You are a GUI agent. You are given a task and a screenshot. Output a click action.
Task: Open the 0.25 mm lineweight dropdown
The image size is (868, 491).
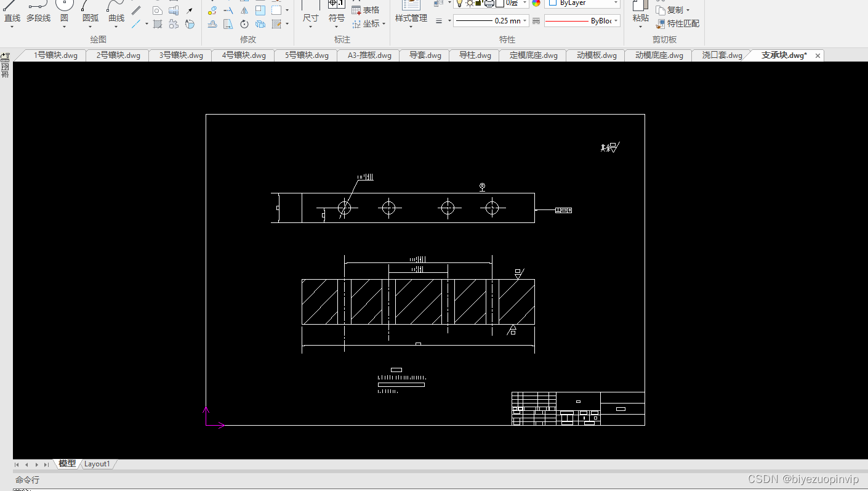pyautogui.click(x=491, y=20)
